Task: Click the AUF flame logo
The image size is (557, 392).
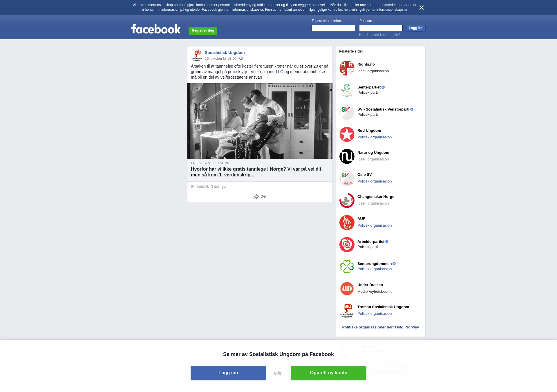Action: (347, 223)
